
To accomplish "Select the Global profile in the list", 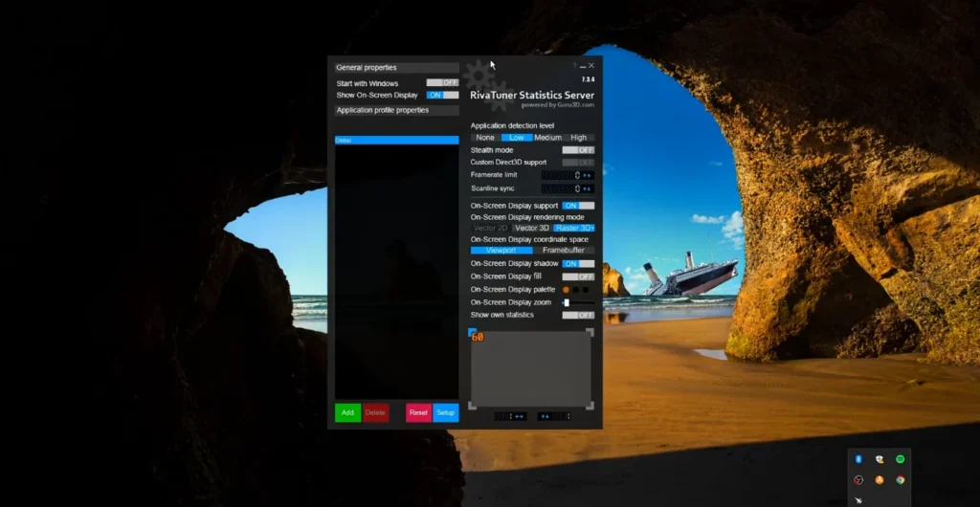I will pos(397,141).
